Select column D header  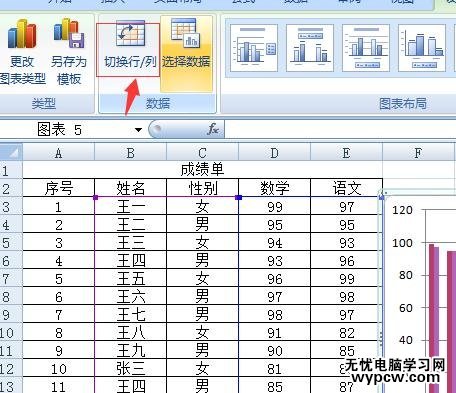[x=274, y=153]
